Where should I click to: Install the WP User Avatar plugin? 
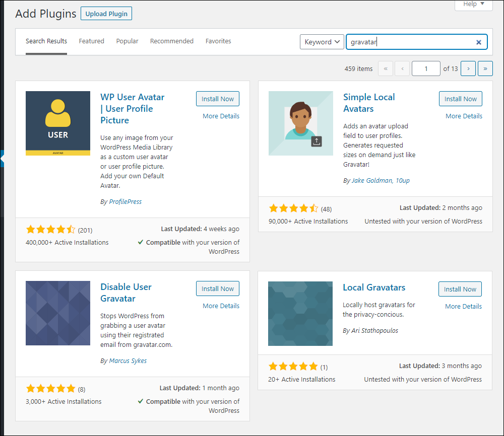point(218,99)
